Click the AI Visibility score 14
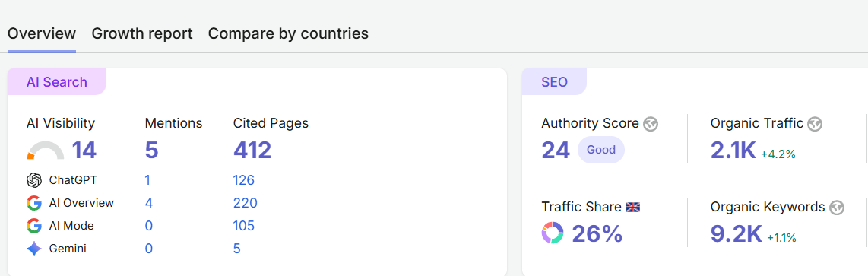This screenshot has width=868, height=276. (84, 151)
